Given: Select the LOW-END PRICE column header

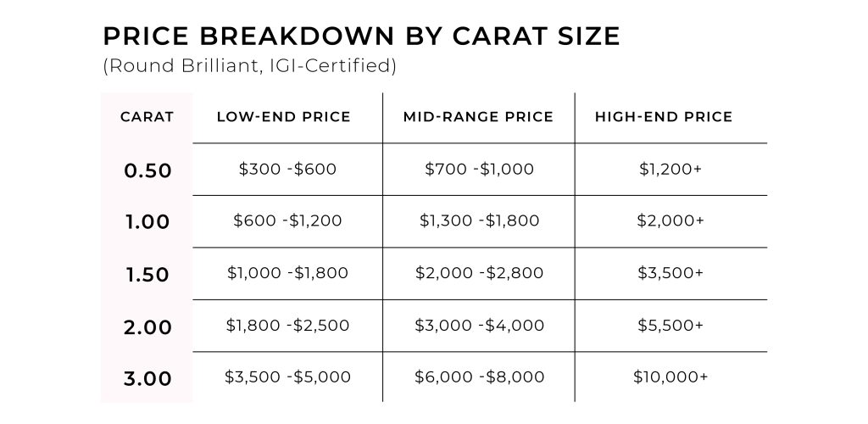Looking at the screenshot, I should [x=284, y=117].
